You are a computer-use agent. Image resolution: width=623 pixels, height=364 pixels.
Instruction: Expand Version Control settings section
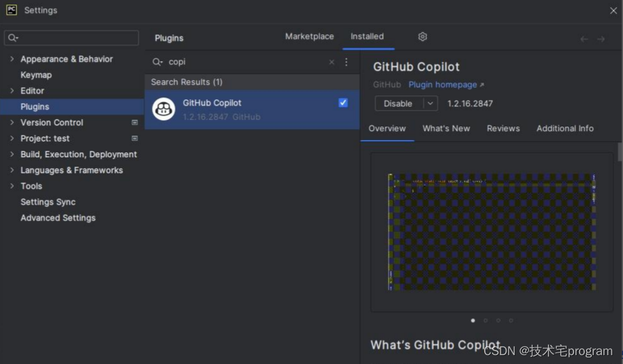tap(12, 122)
